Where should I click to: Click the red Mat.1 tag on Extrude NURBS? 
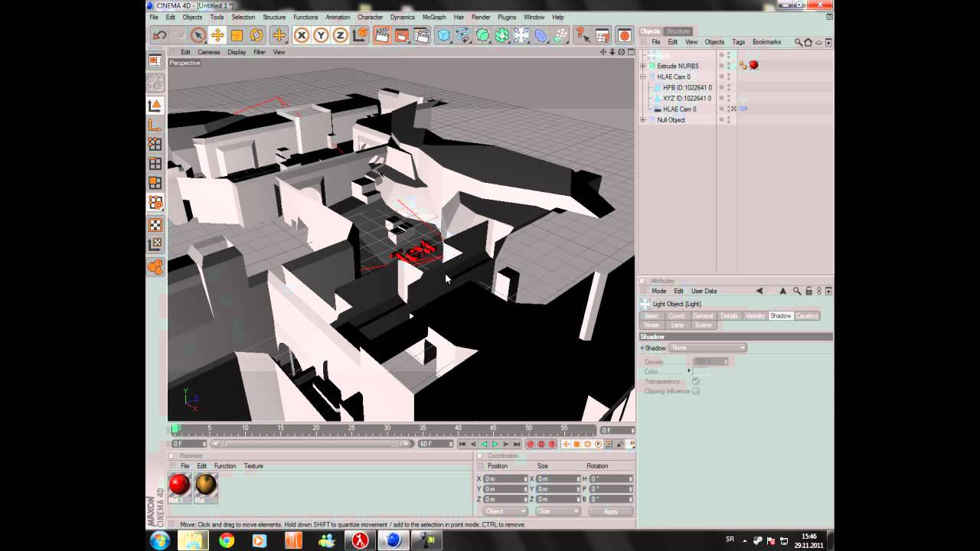(x=753, y=66)
